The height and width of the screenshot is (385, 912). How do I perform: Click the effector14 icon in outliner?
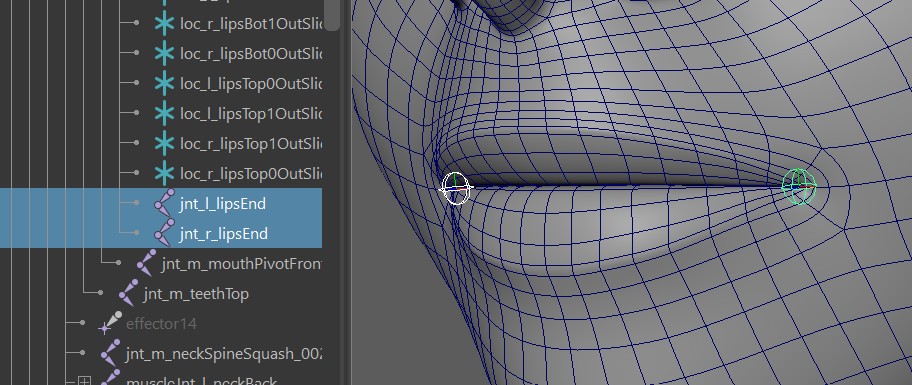(111, 323)
